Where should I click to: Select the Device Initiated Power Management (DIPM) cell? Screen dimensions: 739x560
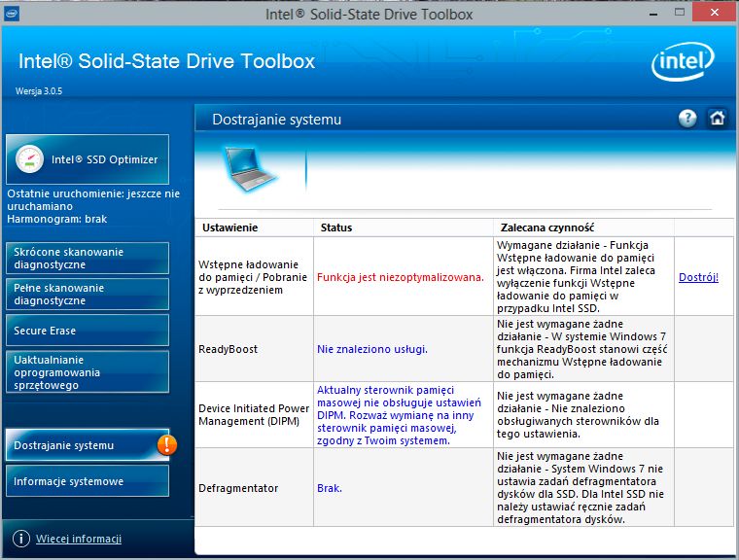pyautogui.click(x=254, y=415)
